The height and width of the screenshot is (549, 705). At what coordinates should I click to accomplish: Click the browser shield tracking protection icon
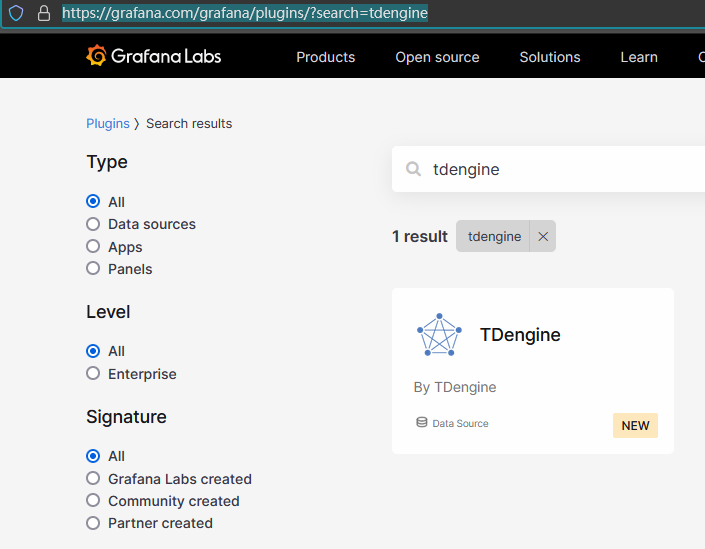point(16,13)
